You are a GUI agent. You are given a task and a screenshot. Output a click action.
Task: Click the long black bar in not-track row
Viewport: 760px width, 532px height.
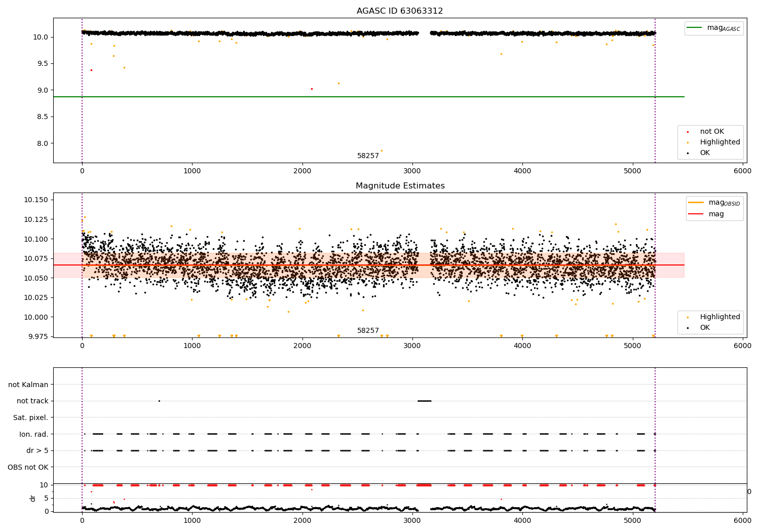pyautogui.click(x=425, y=401)
